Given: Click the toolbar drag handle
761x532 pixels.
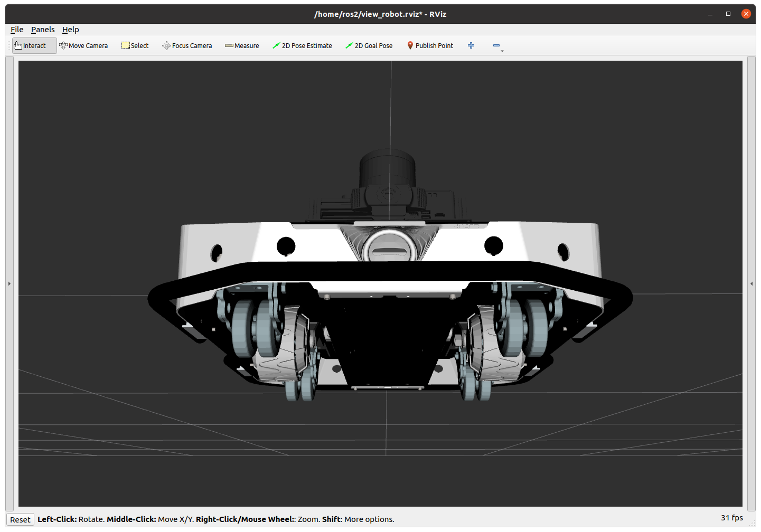Looking at the screenshot, I should coord(10,46).
